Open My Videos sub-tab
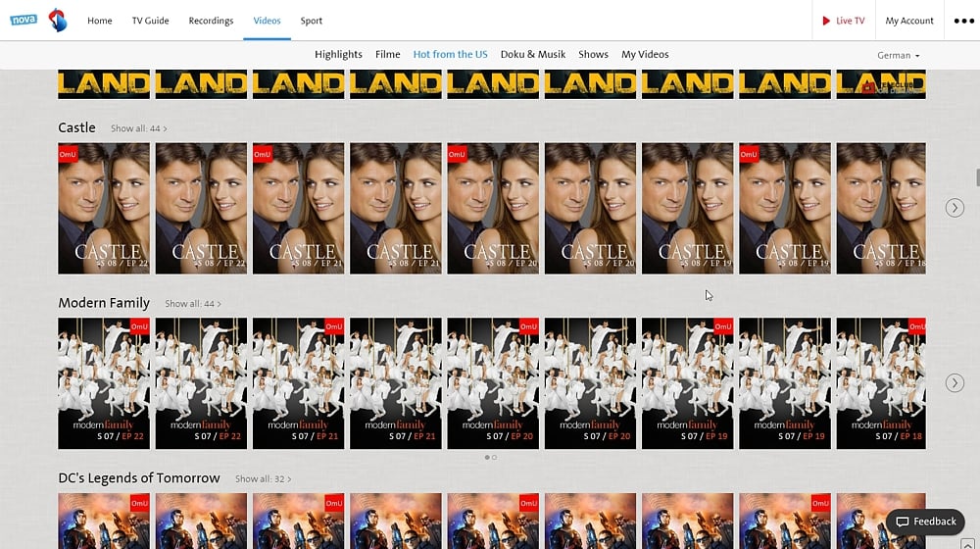Viewport: 980px width, 549px height. click(x=645, y=54)
